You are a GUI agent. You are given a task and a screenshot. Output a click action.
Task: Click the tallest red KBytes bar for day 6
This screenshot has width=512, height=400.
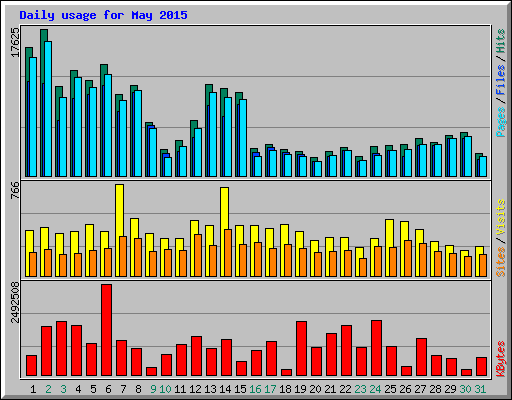click(x=107, y=330)
